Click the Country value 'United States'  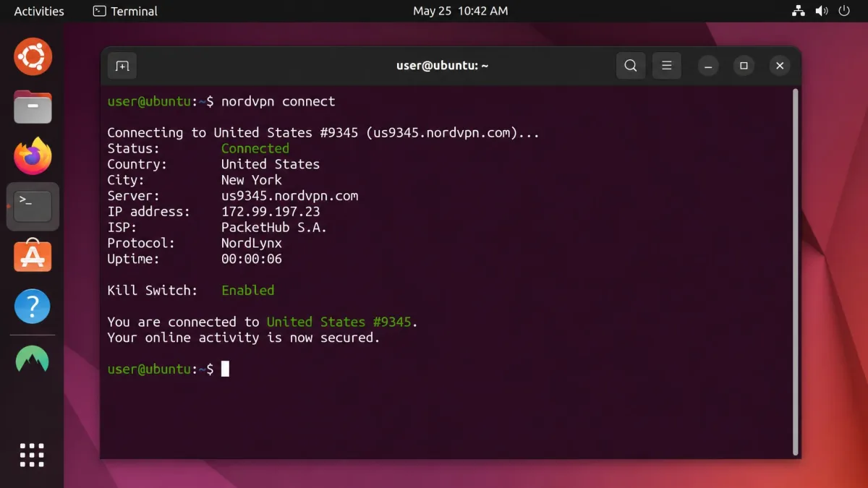pos(271,164)
